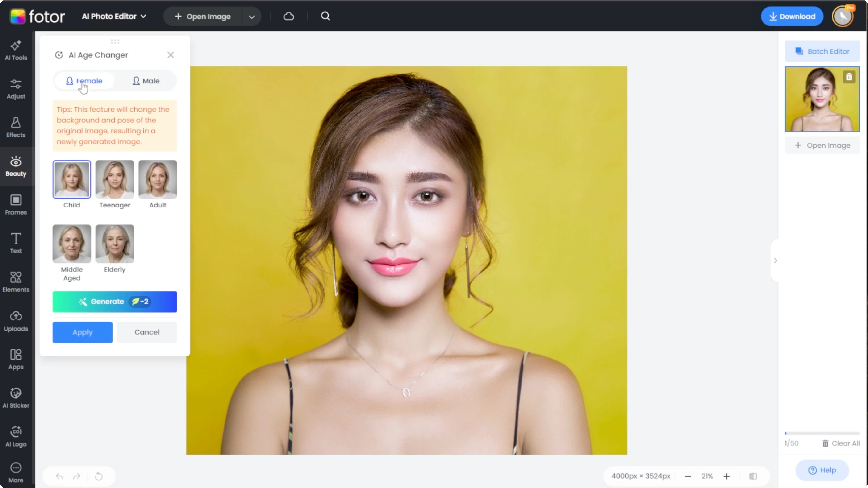Collapse the right panel with chevron
Screen dimensions: 868x488
click(x=775, y=260)
